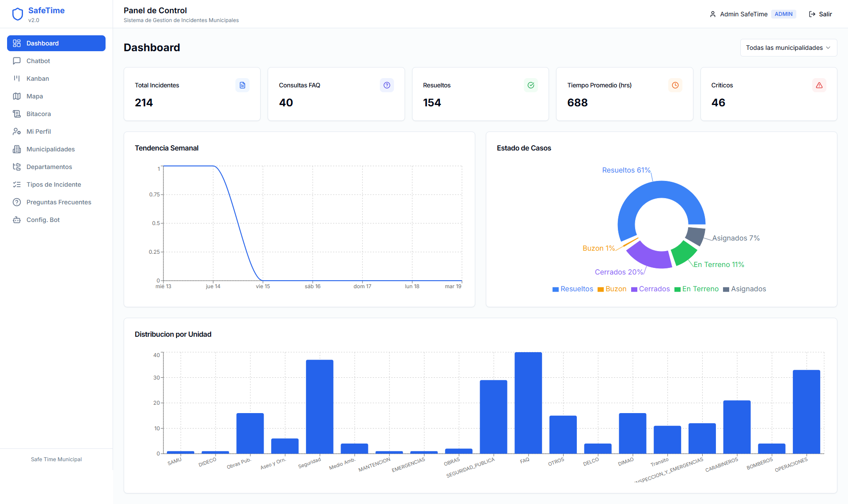Click the Dashboard grid icon in sidebar

pos(17,43)
